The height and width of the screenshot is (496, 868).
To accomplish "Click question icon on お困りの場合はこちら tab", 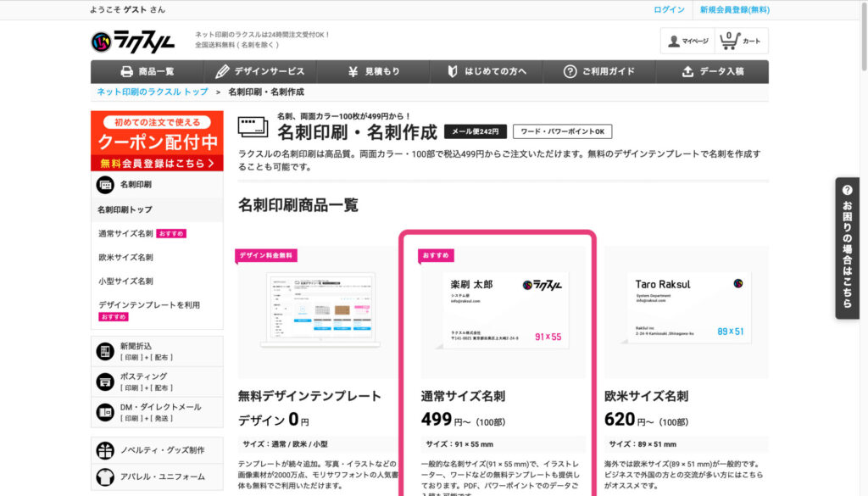I will coord(847,190).
